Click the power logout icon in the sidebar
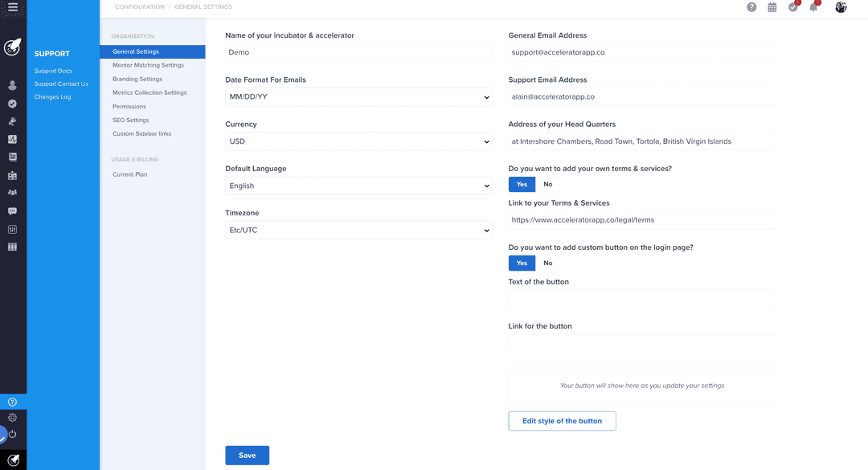Screen dimensions: 868x470 [x=13, y=434]
